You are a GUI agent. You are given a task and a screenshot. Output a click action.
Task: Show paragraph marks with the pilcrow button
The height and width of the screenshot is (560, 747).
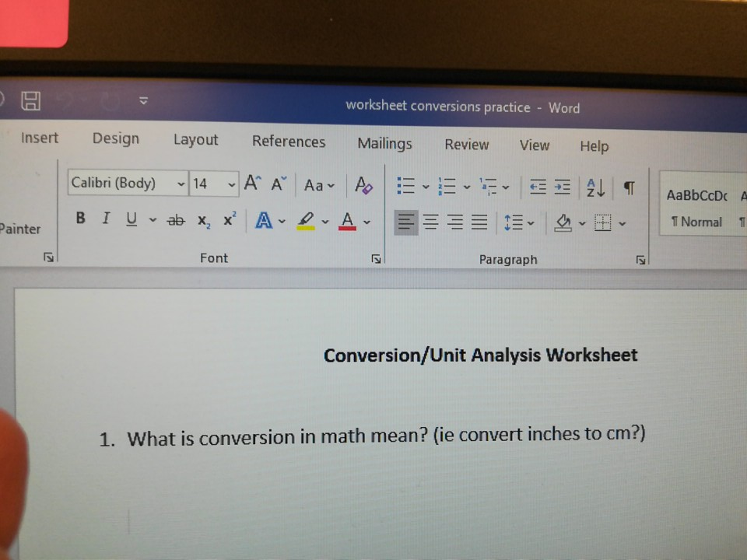click(629, 187)
